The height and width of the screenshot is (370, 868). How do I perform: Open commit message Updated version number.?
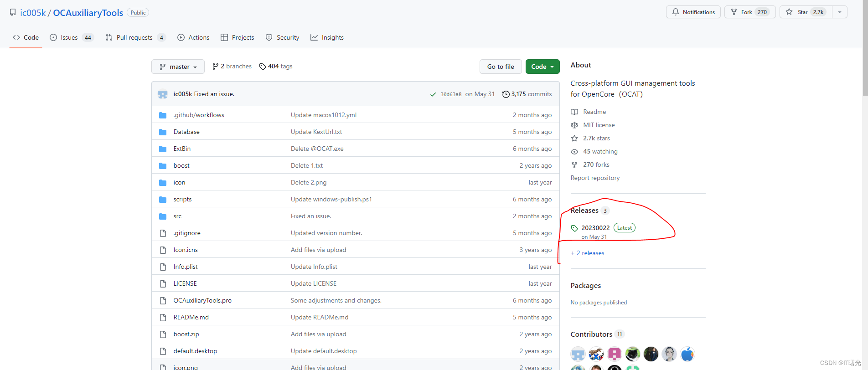pos(326,233)
